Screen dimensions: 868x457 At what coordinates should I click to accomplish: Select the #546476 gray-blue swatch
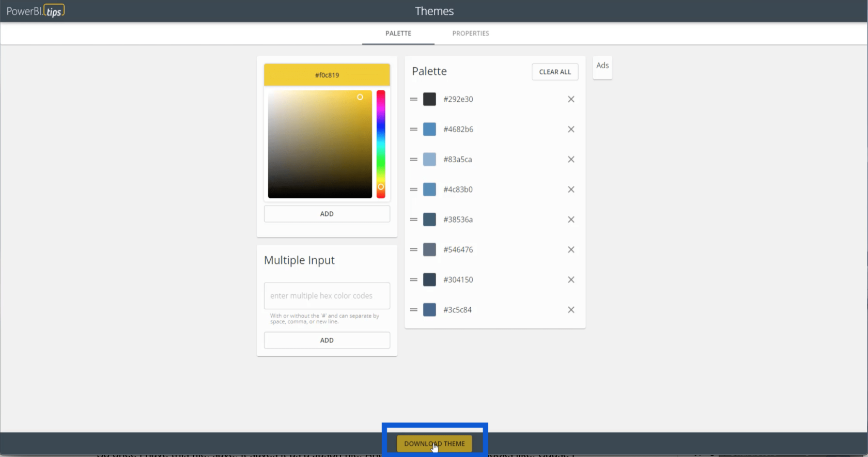429,249
